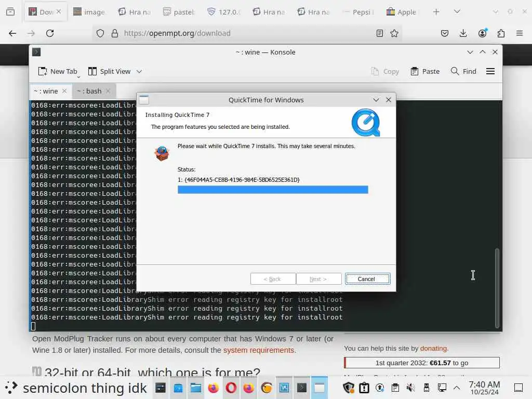Click the orange swirl browser taskbar icon
Image resolution: width=532 pixels, height=399 pixels.
(267, 388)
